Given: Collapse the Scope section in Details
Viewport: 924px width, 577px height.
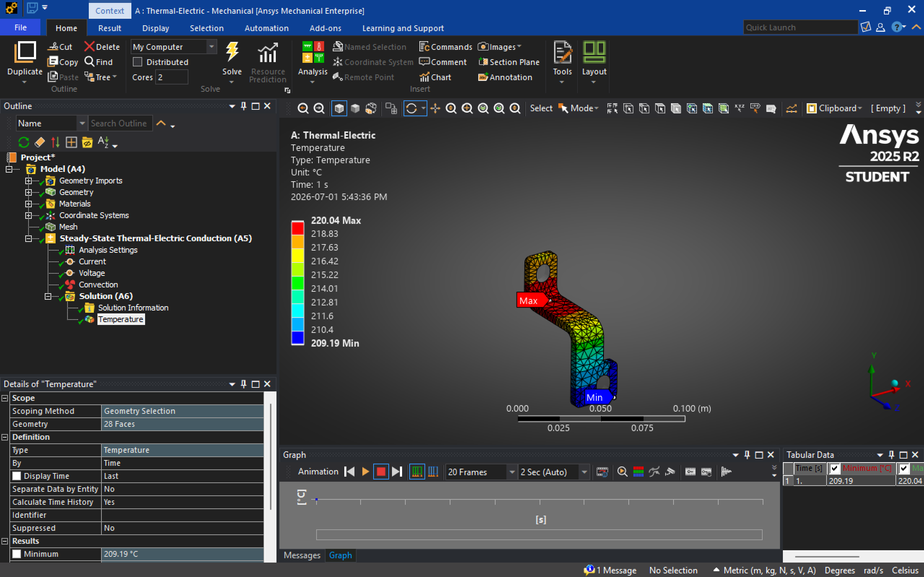Looking at the screenshot, I should pyautogui.click(x=5, y=398).
